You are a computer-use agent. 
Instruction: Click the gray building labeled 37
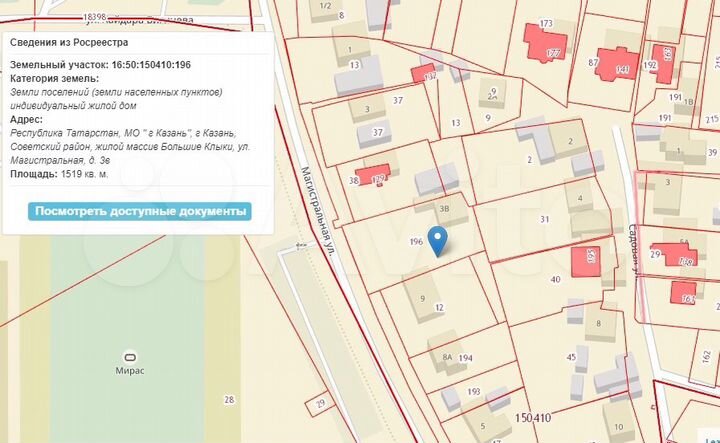374,133
